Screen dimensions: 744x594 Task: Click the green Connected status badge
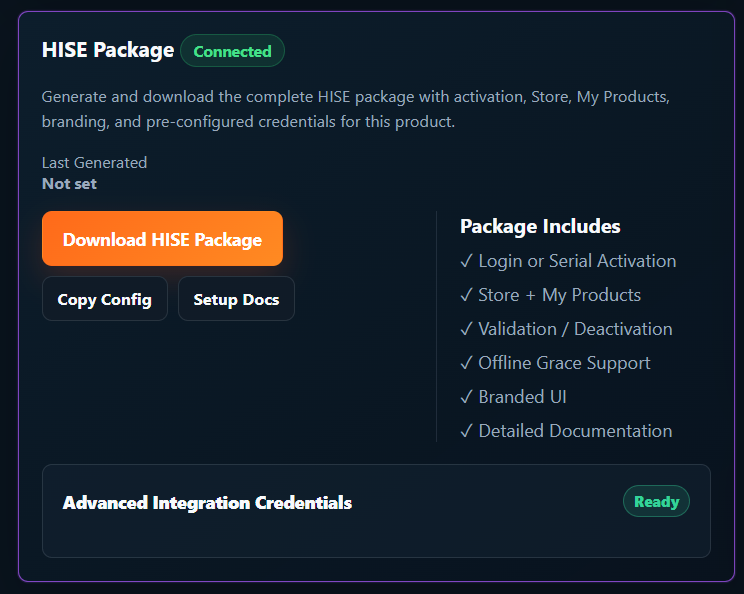coord(232,51)
